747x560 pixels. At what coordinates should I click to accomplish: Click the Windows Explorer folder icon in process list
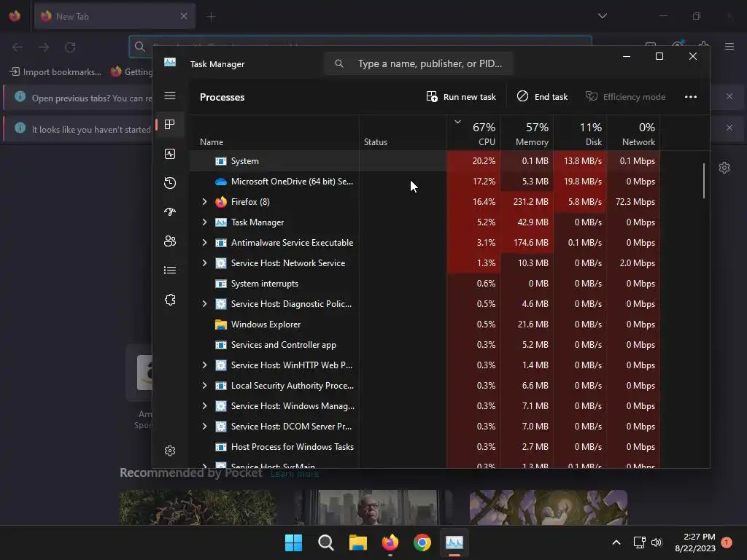click(220, 324)
